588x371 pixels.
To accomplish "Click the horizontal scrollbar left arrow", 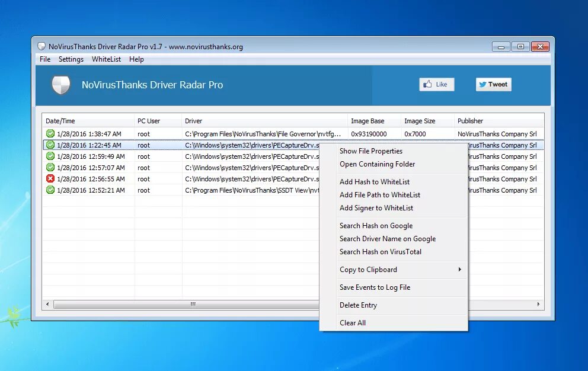I will click(x=47, y=304).
